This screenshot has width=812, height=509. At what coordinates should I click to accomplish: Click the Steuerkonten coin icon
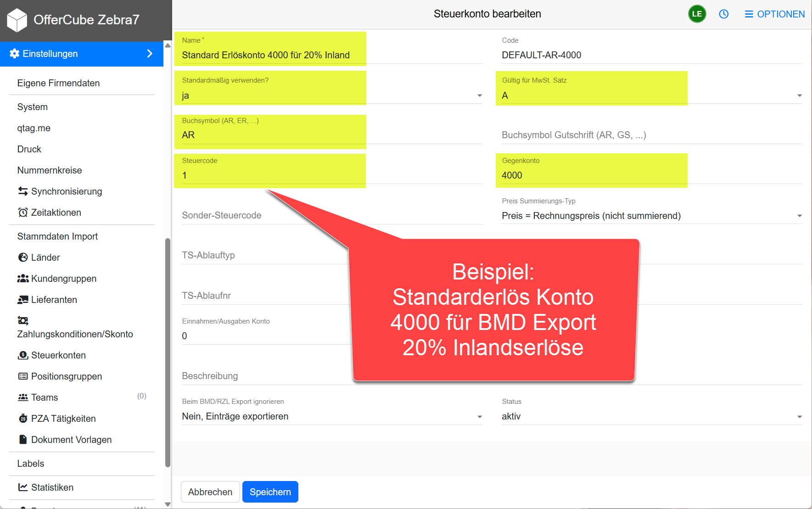(23, 355)
